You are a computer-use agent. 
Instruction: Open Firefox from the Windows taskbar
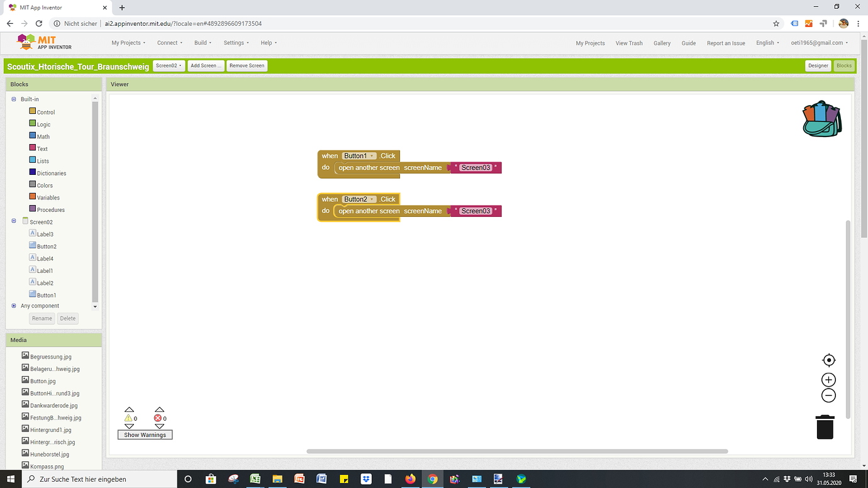[410, 479]
